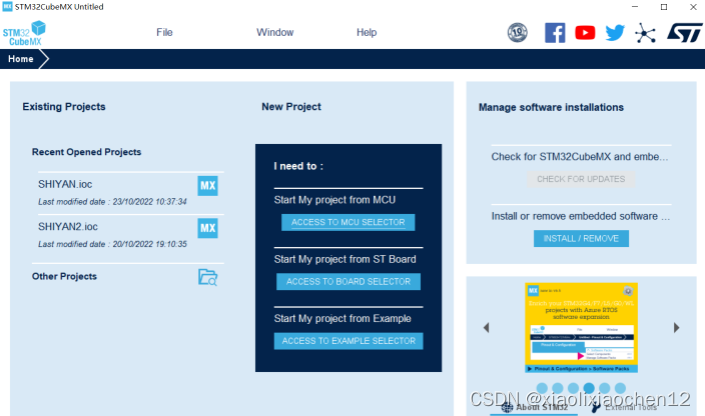Select the first carousel page dot
This screenshot has width=705, height=416.
(542, 388)
